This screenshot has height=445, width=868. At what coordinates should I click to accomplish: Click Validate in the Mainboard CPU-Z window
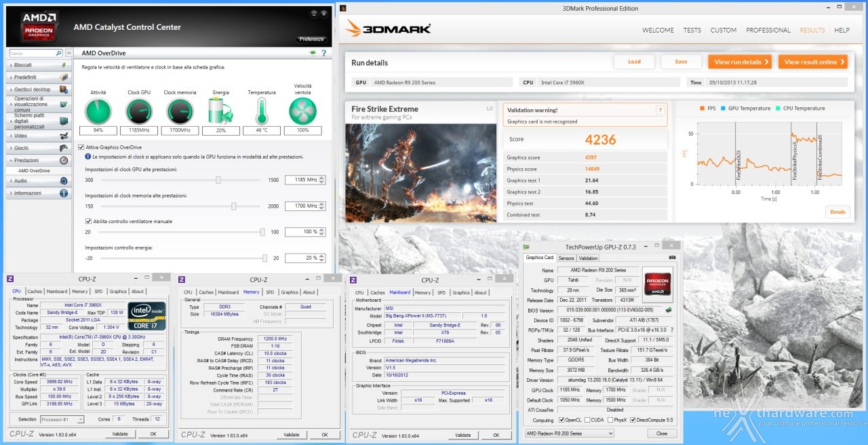coord(463,435)
